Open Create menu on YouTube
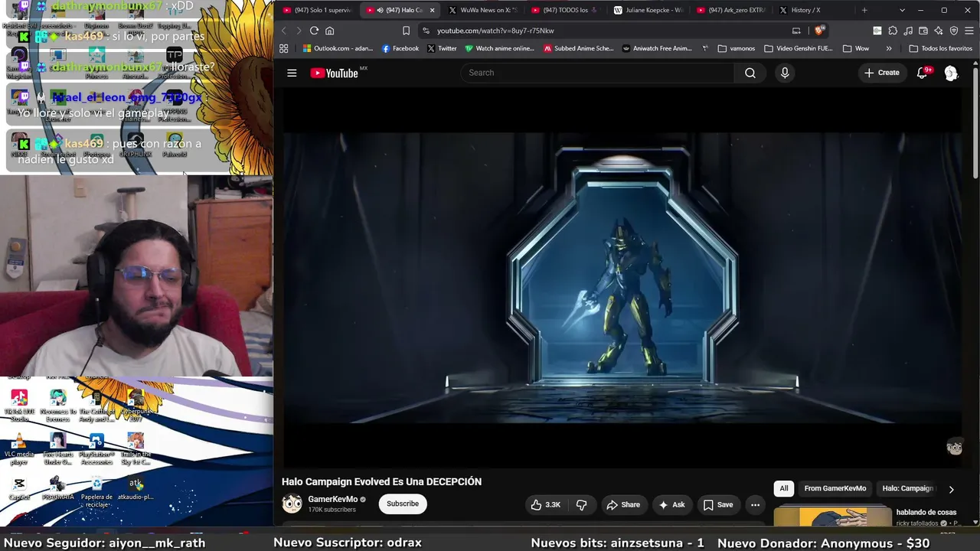Viewport: 980px width, 551px height. [882, 73]
